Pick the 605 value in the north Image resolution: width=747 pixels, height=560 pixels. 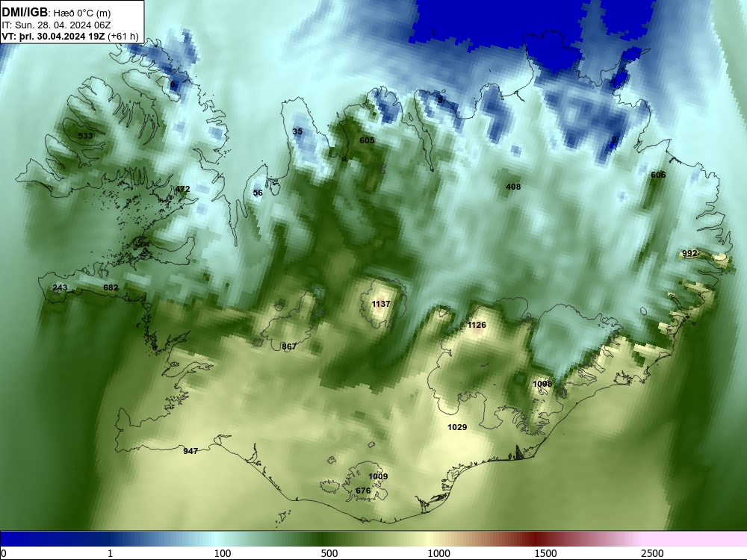coord(367,140)
